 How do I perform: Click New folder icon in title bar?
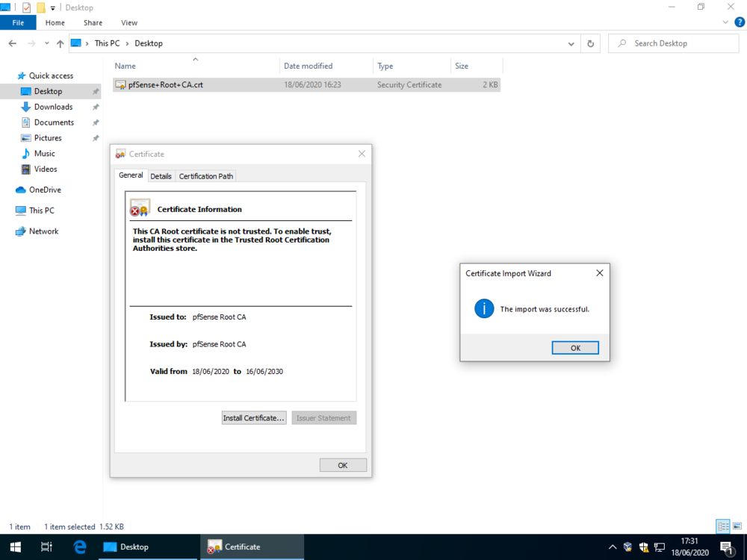(41, 7)
